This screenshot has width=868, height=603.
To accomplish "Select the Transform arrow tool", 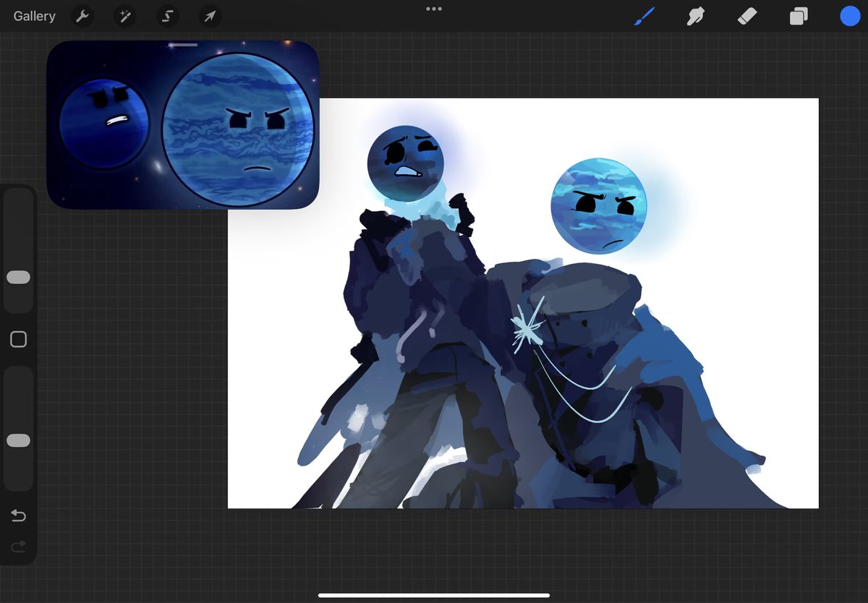I will pyautogui.click(x=210, y=16).
